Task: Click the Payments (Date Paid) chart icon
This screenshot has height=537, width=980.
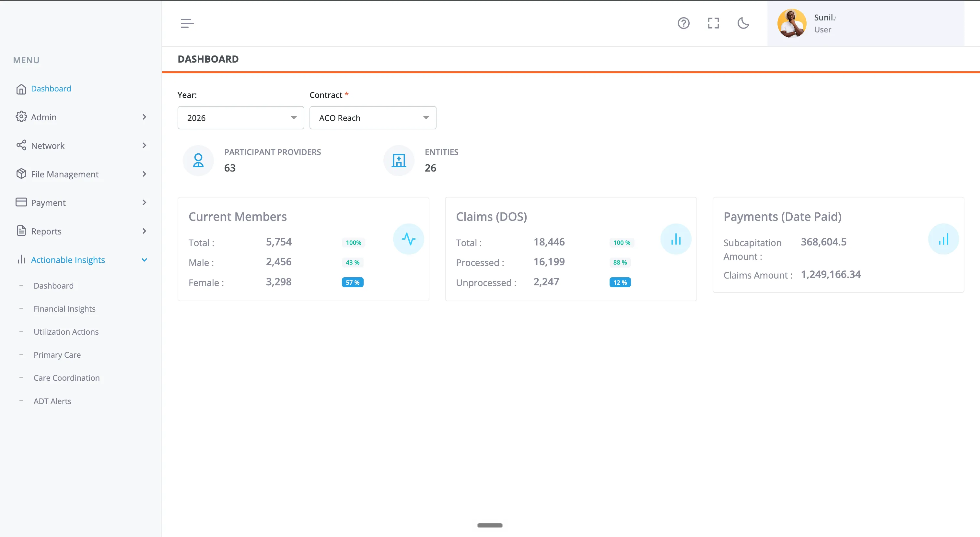Action: (943, 239)
